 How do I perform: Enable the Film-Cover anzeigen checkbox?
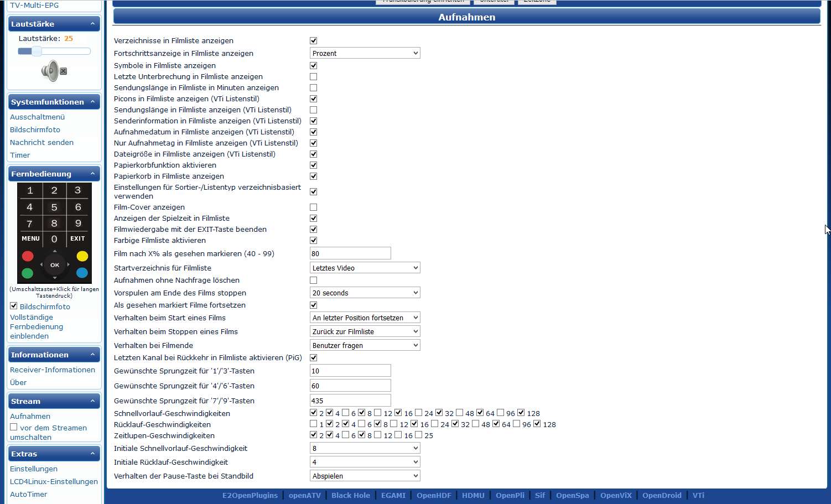tap(313, 207)
